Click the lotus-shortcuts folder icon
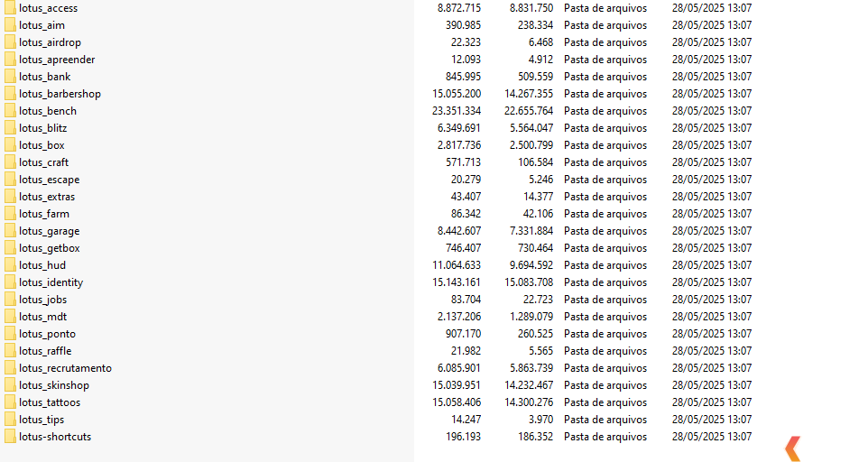Viewport: 868px width, 462px height. pyautogui.click(x=10, y=437)
